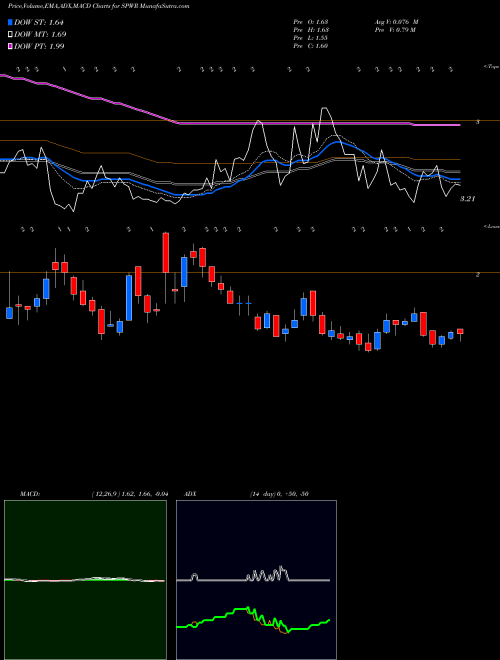Click the white DOW MT legend swatch
Image resolution: width=500 pixels, height=660 pixels.
(x=10, y=34)
